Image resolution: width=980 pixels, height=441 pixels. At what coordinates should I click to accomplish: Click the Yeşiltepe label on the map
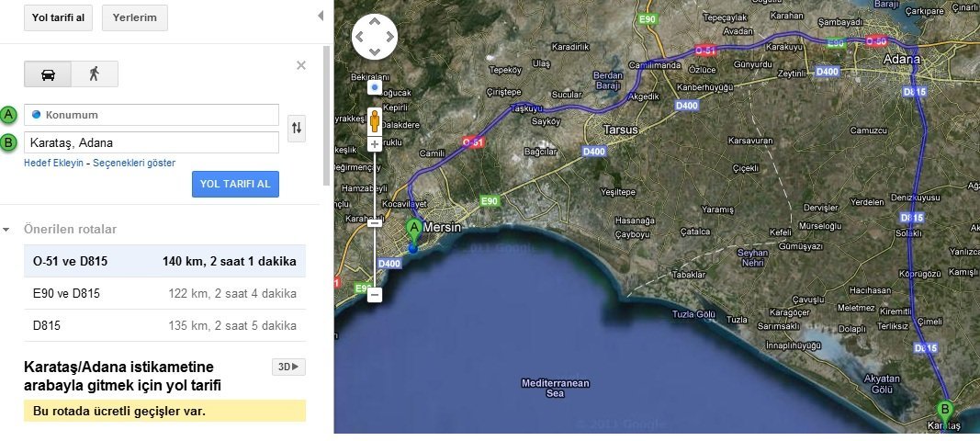(x=617, y=191)
